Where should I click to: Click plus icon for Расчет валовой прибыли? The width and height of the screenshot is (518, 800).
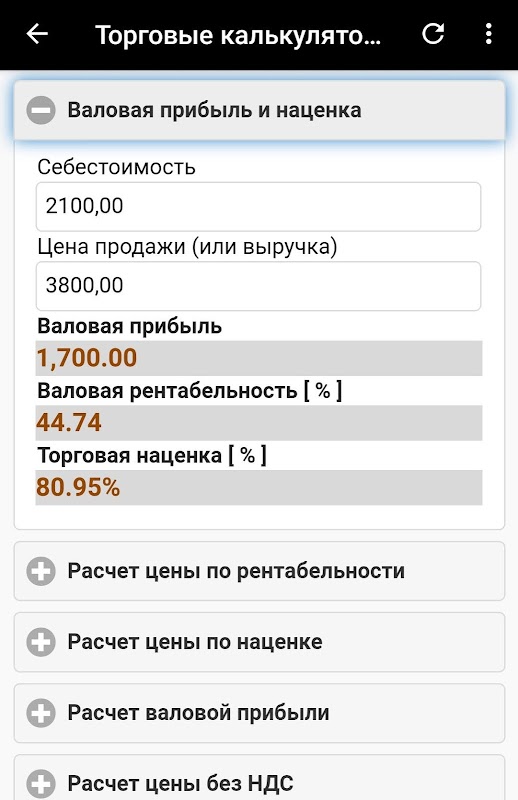point(41,713)
